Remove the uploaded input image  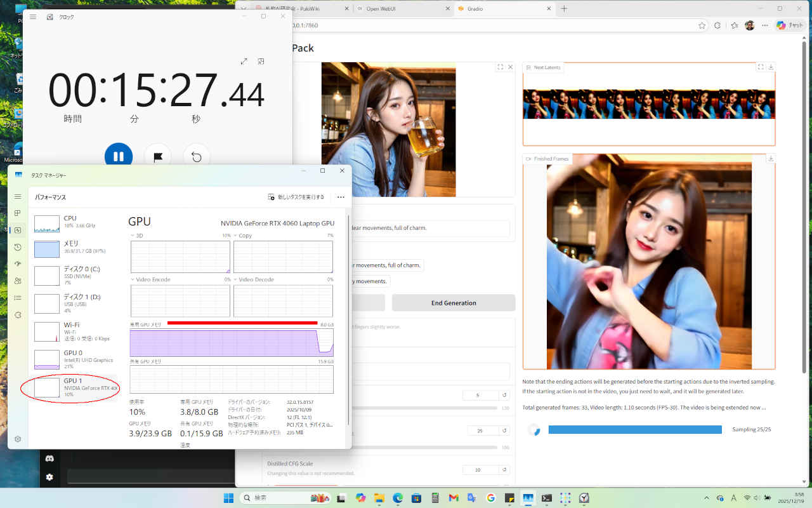[x=511, y=67]
